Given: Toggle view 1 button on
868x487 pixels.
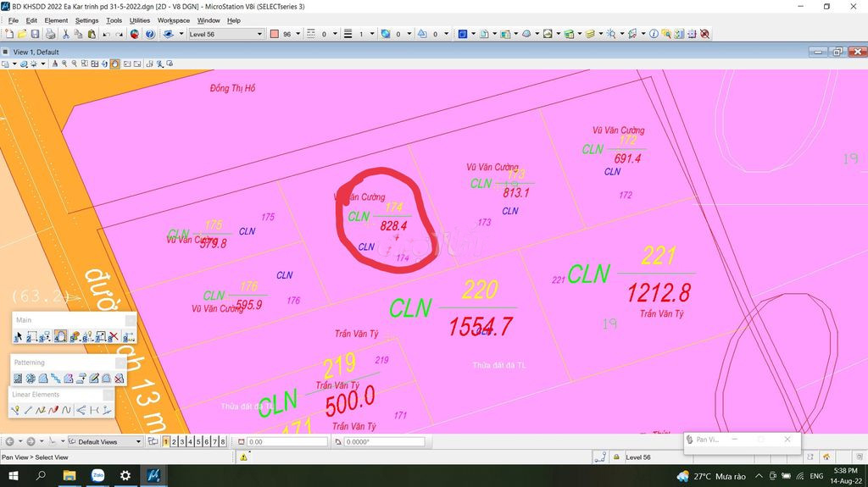Looking at the screenshot, I should (x=165, y=441).
